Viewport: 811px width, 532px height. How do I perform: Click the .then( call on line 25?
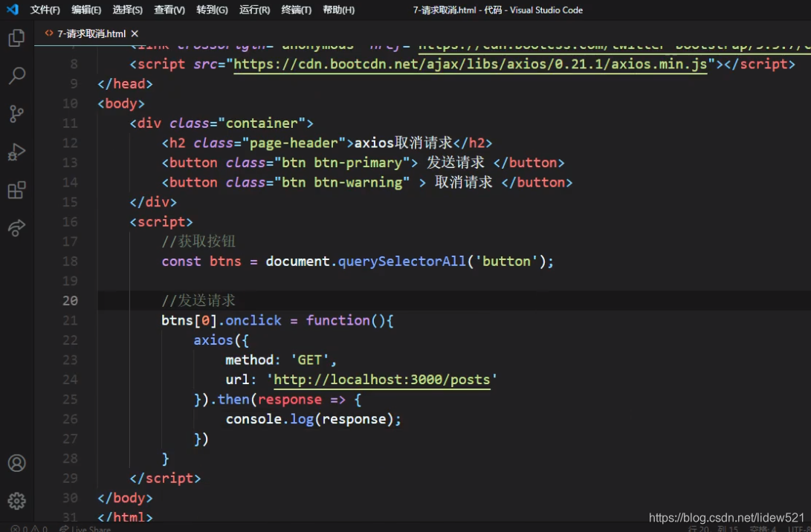click(233, 399)
